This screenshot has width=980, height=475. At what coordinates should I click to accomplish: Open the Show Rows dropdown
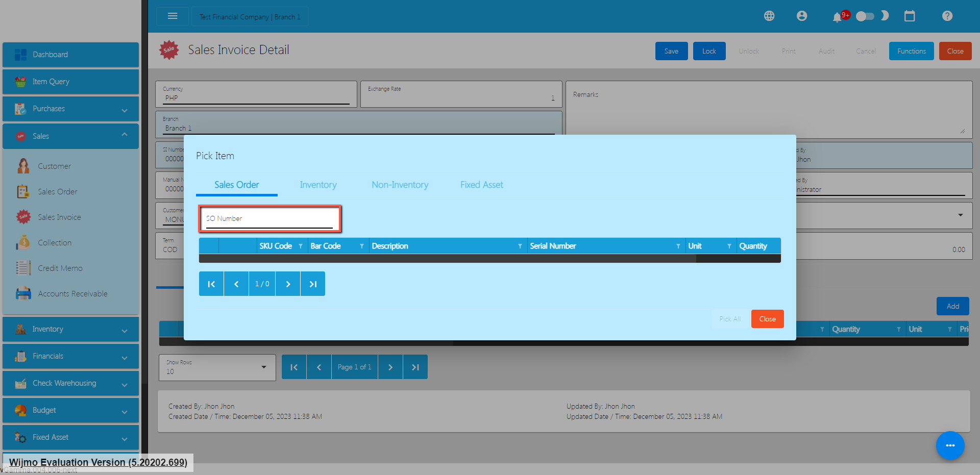[217, 367]
